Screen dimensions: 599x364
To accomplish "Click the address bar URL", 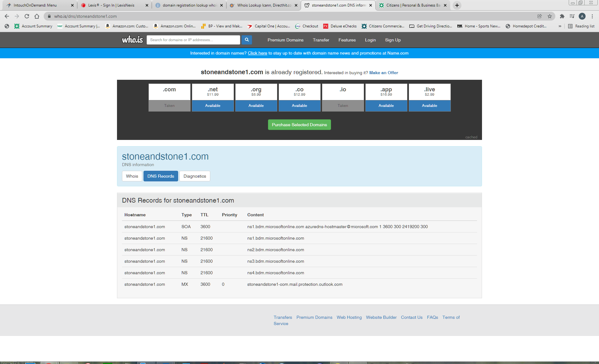I will tap(85, 16).
